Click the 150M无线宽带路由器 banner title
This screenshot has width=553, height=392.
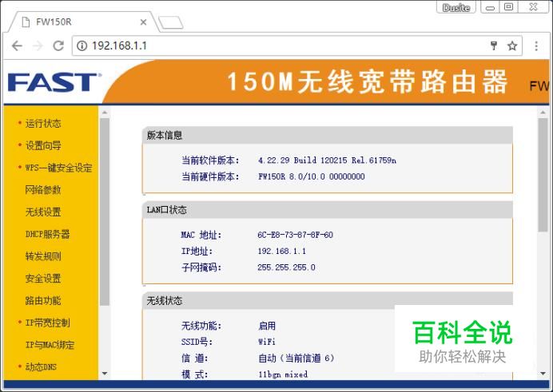[367, 82]
